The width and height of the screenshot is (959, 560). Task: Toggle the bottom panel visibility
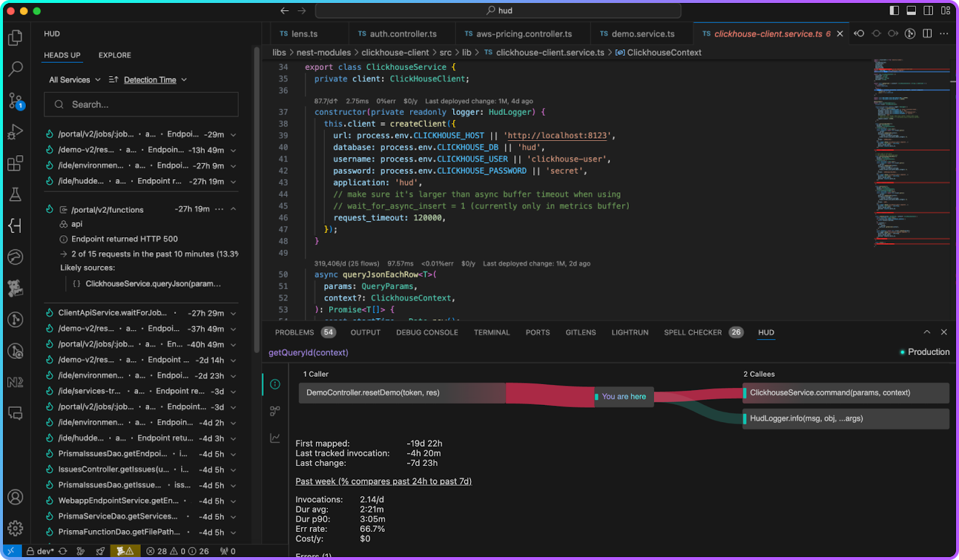[x=911, y=10]
